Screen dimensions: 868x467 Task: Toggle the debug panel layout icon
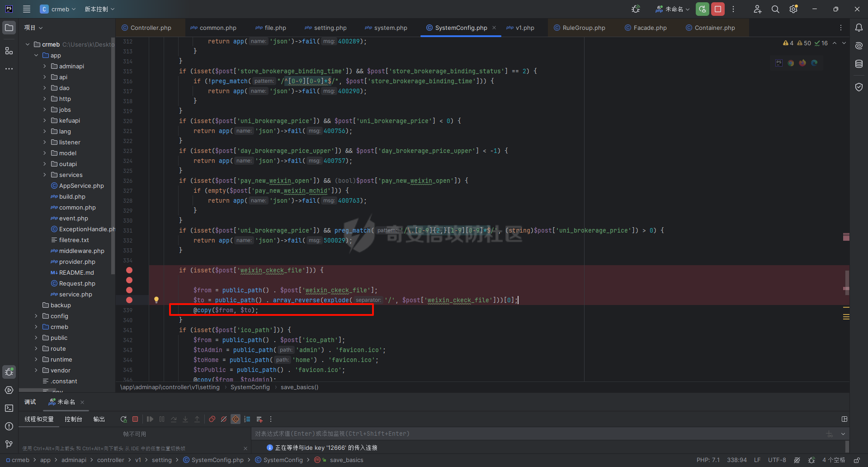tap(844, 419)
